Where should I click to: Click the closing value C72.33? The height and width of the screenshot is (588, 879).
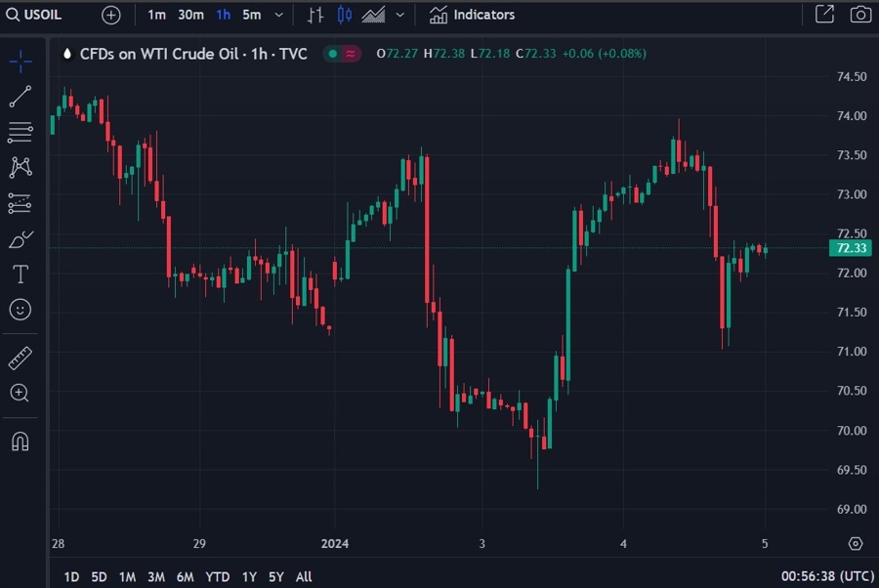point(536,54)
